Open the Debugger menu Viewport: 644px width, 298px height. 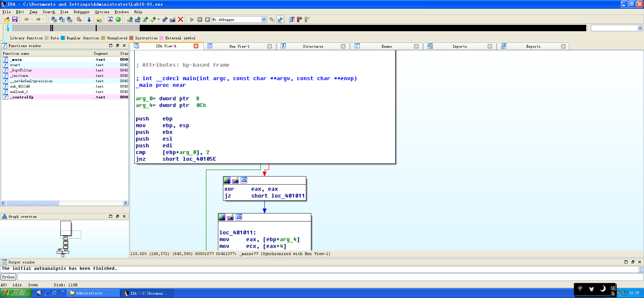point(82,12)
